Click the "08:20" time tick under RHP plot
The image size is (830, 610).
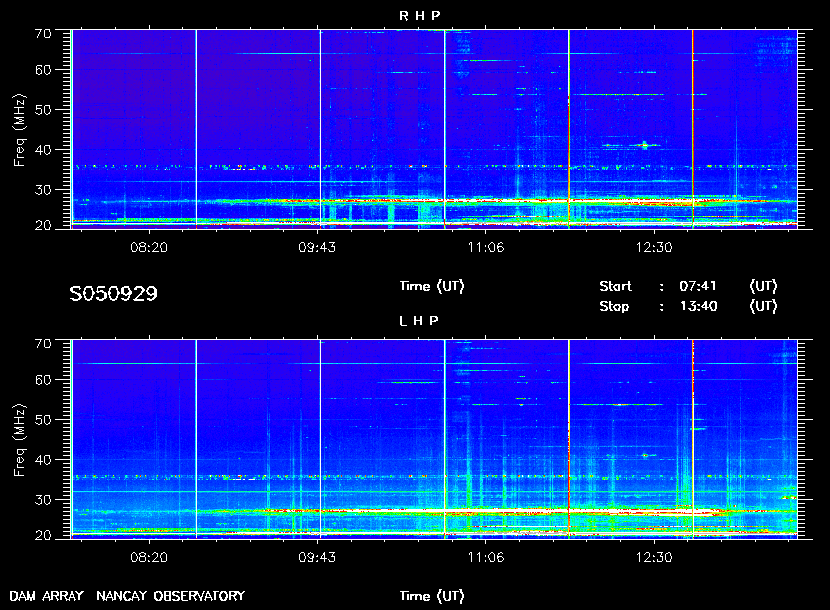[x=149, y=248]
